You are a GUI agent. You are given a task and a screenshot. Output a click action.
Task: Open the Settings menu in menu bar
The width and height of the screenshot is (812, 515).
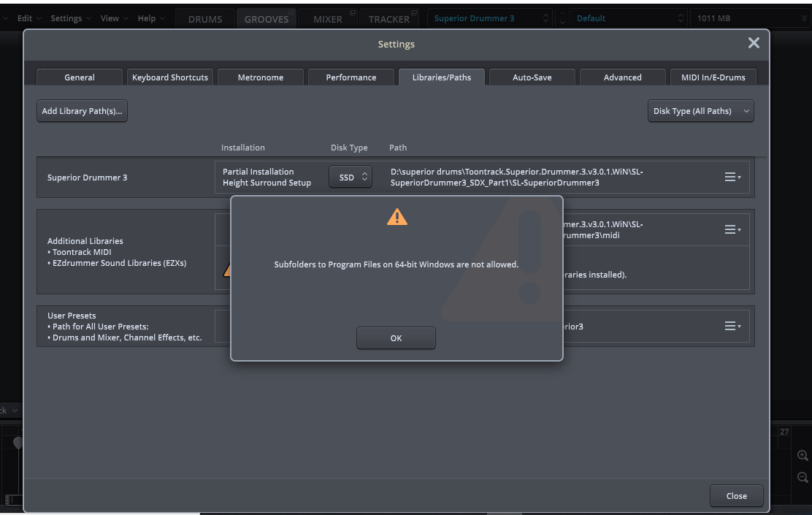point(70,18)
